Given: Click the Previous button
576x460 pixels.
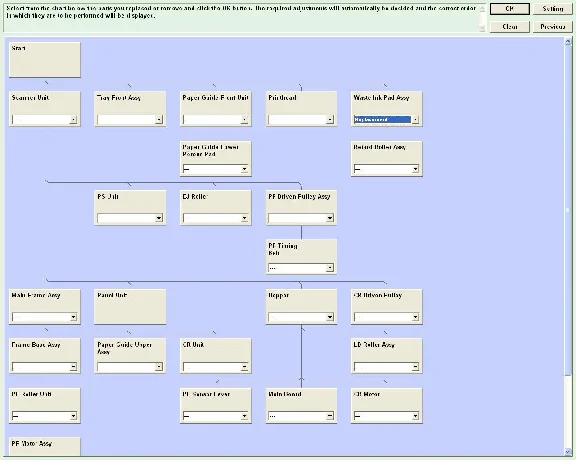Looking at the screenshot, I should (x=552, y=27).
